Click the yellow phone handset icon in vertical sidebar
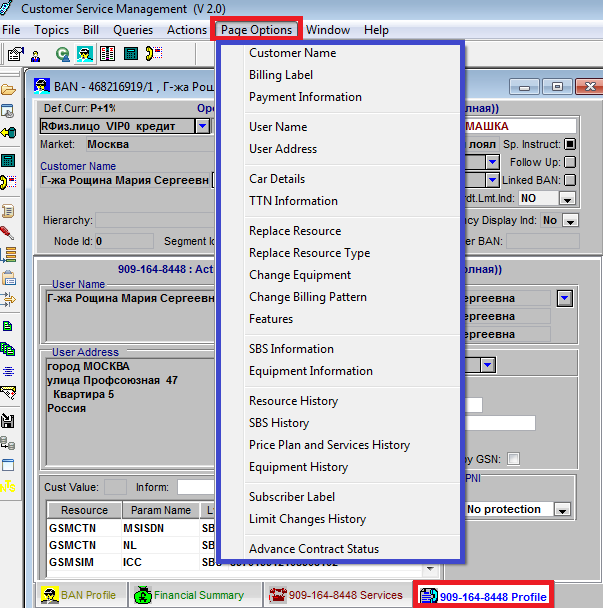The image size is (603, 608). click(x=8, y=182)
